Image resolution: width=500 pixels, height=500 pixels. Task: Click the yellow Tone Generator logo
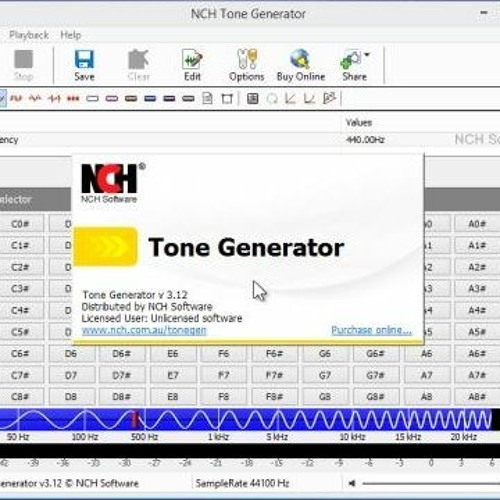(105, 247)
